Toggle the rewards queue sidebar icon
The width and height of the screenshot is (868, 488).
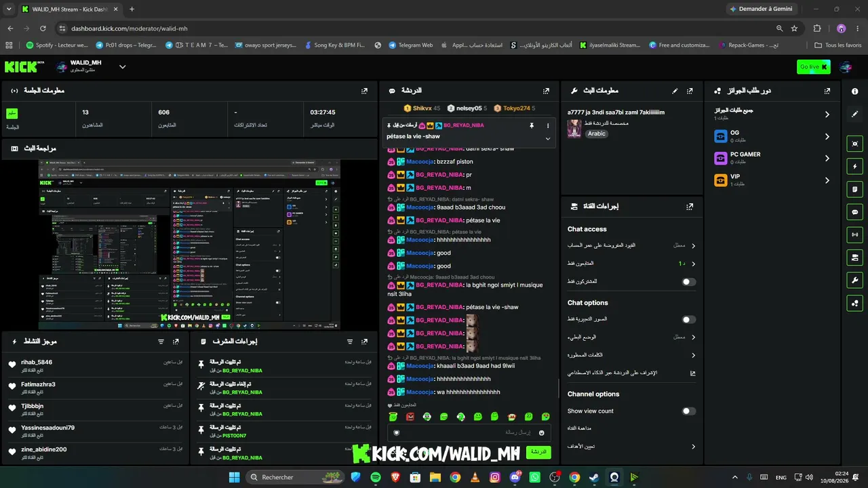(x=854, y=303)
